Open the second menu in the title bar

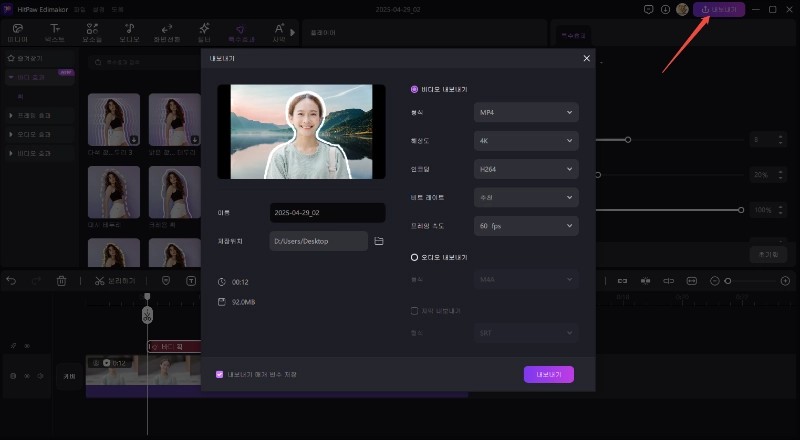coord(98,9)
